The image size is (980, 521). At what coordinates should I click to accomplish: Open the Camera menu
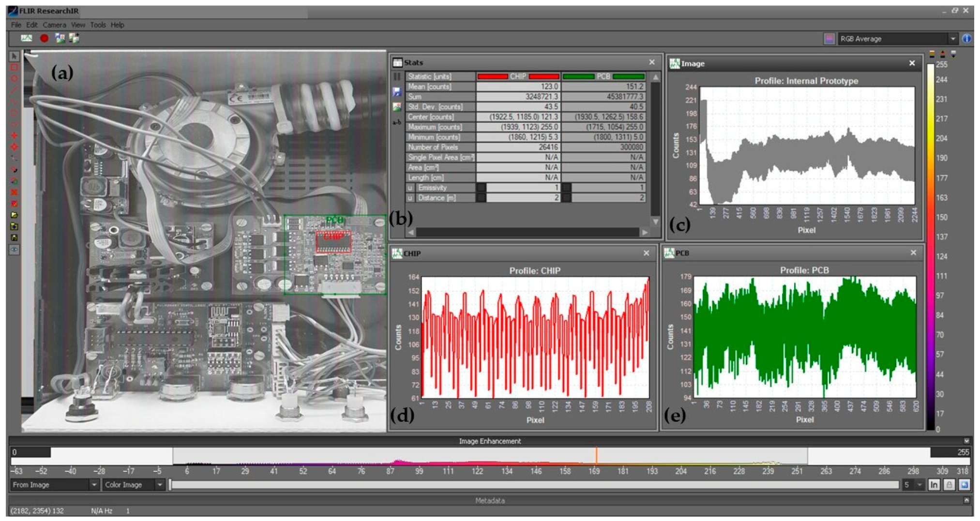pyautogui.click(x=54, y=25)
